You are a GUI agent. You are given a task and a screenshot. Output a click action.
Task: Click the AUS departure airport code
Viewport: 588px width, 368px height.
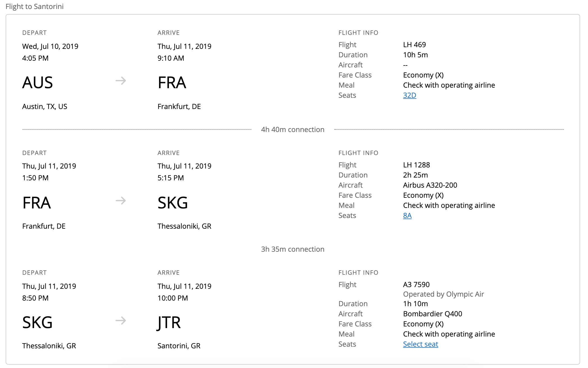tap(37, 83)
